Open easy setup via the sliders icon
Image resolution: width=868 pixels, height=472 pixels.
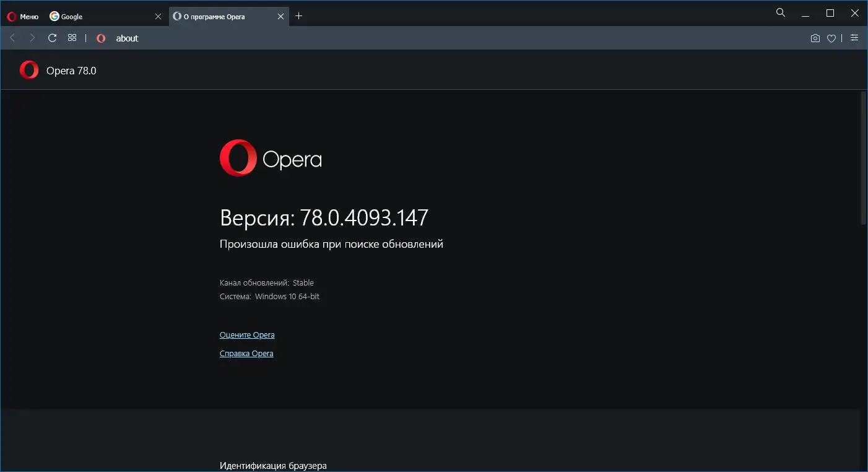pos(854,38)
